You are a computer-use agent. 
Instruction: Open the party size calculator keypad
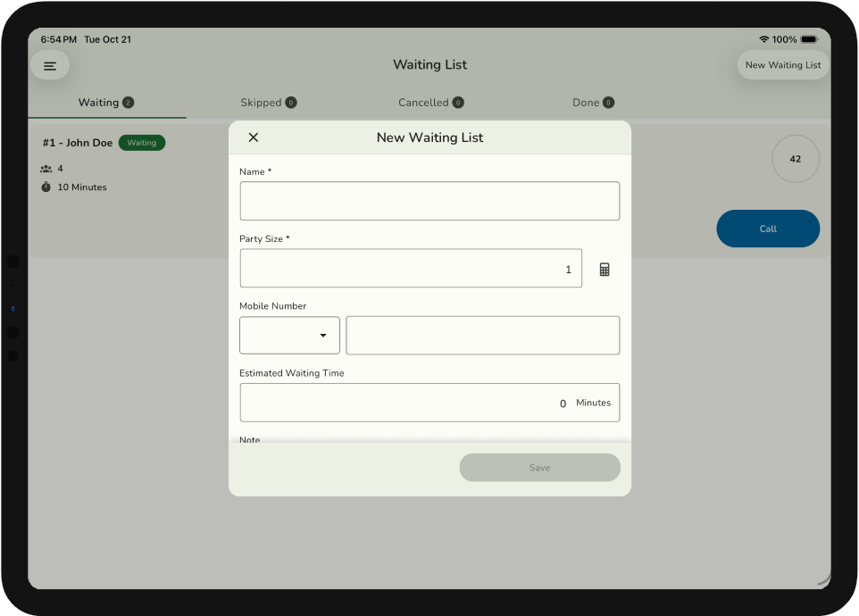click(x=605, y=269)
